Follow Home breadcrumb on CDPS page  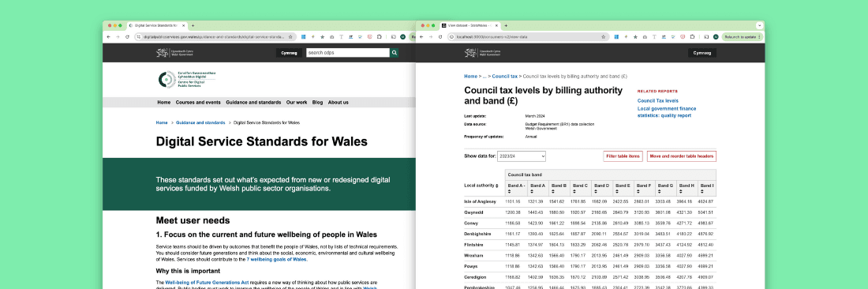[x=162, y=122]
